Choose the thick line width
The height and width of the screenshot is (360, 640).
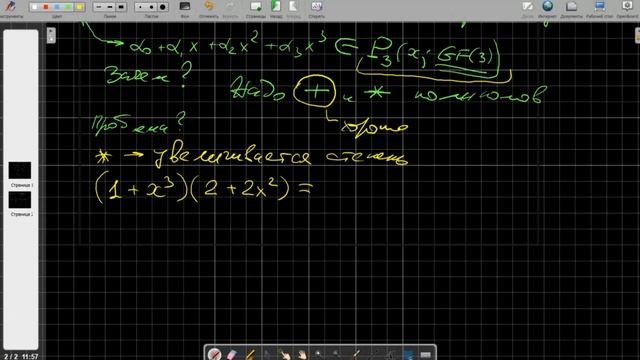[121, 7]
